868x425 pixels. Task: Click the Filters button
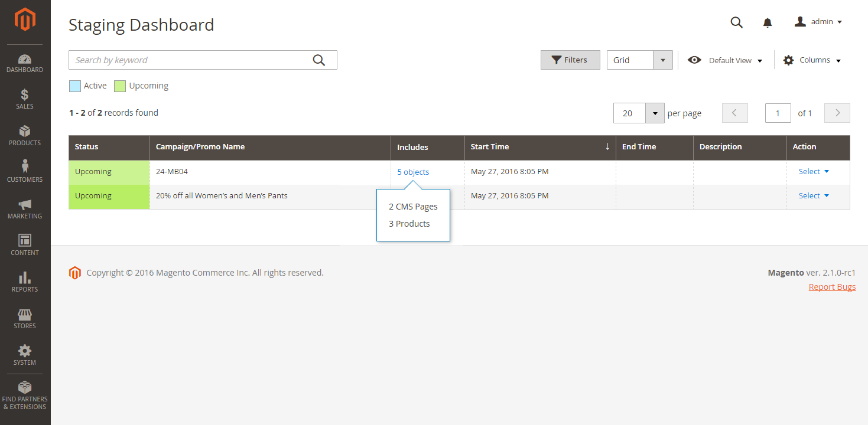point(570,60)
